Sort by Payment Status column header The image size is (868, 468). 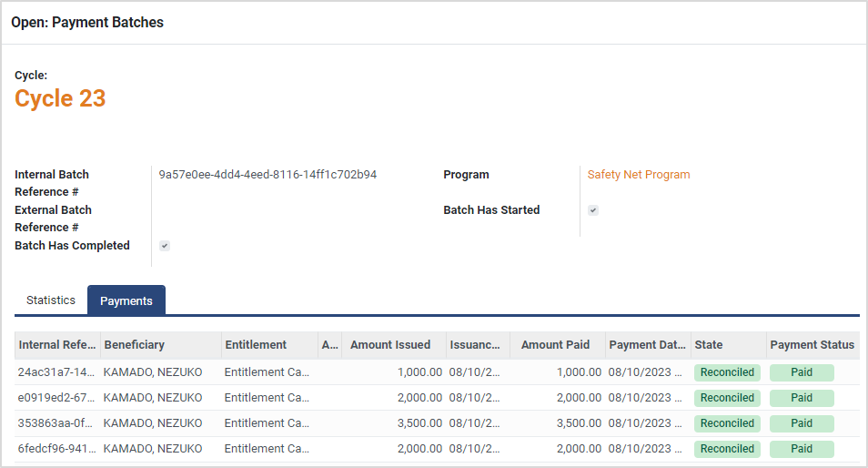coord(812,345)
